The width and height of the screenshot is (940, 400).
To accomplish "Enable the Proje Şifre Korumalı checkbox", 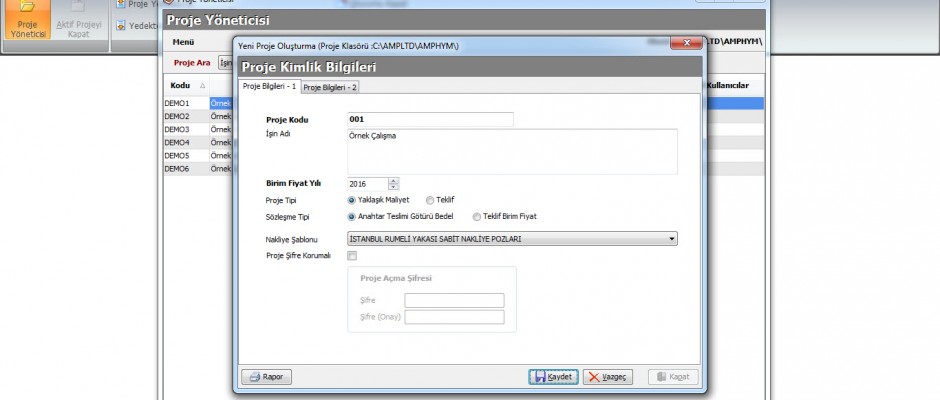I will 352,256.
